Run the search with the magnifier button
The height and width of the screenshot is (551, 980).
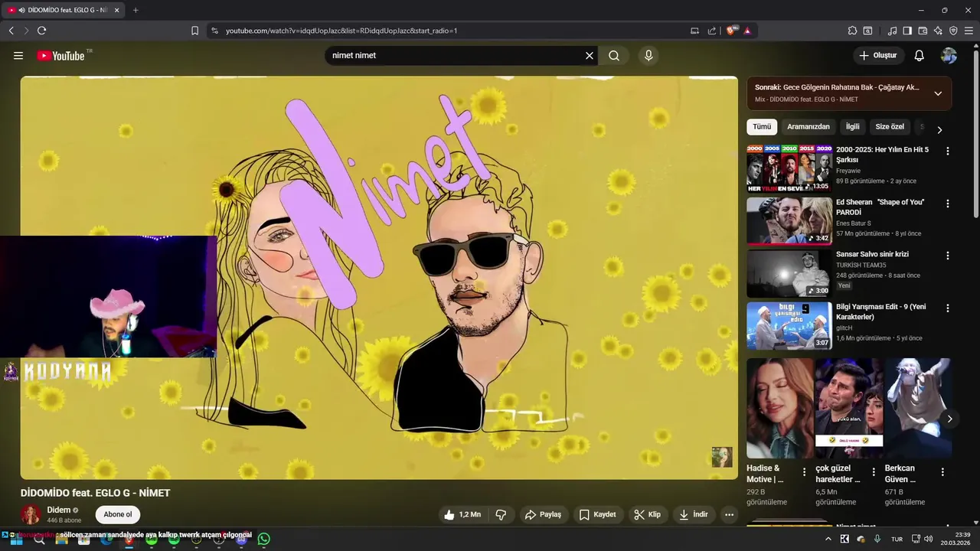click(614, 55)
